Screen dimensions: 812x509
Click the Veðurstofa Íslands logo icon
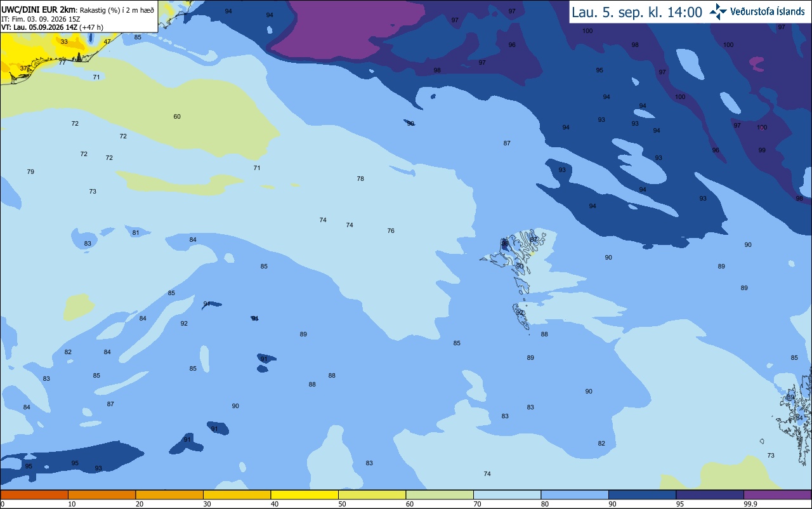tap(718, 11)
